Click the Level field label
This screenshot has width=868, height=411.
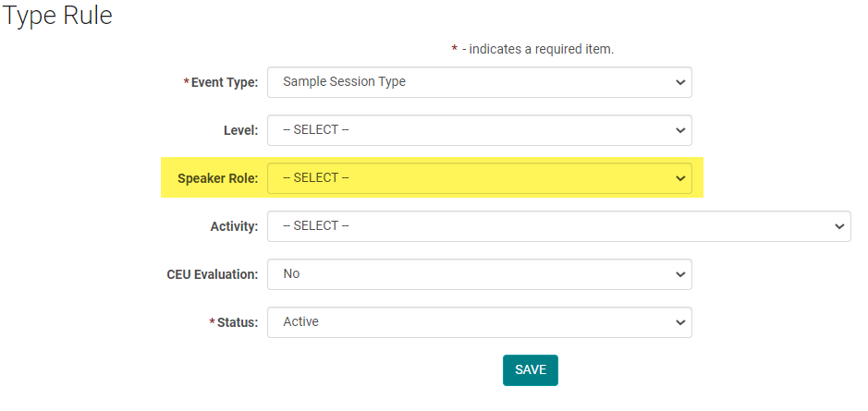(240, 130)
